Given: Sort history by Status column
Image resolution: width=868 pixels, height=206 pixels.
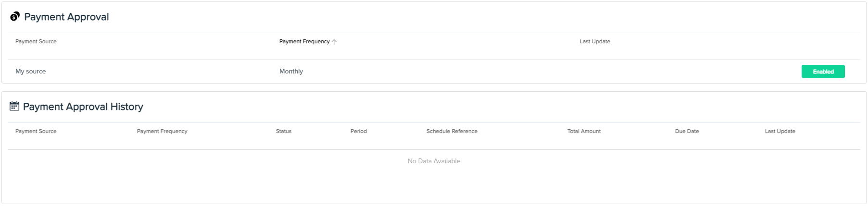Looking at the screenshot, I should click(x=284, y=131).
